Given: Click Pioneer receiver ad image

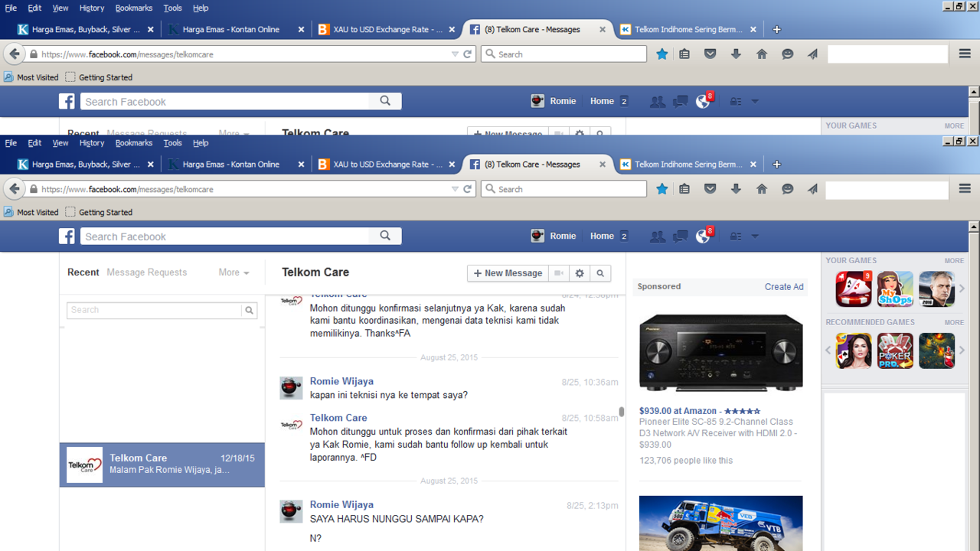Looking at the screenshot, I should (x=721, y=354).
